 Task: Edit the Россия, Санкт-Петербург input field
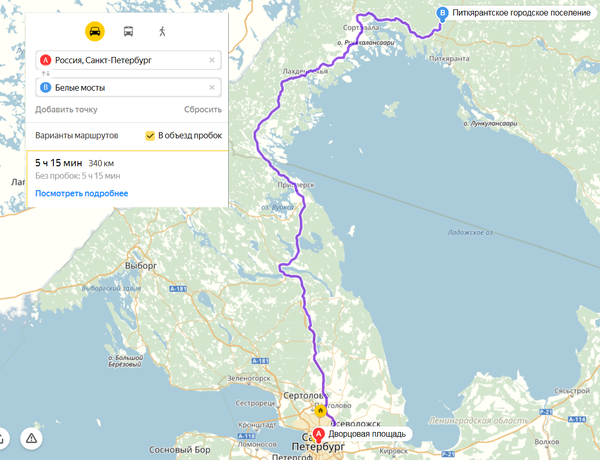(x=128, y=60)
